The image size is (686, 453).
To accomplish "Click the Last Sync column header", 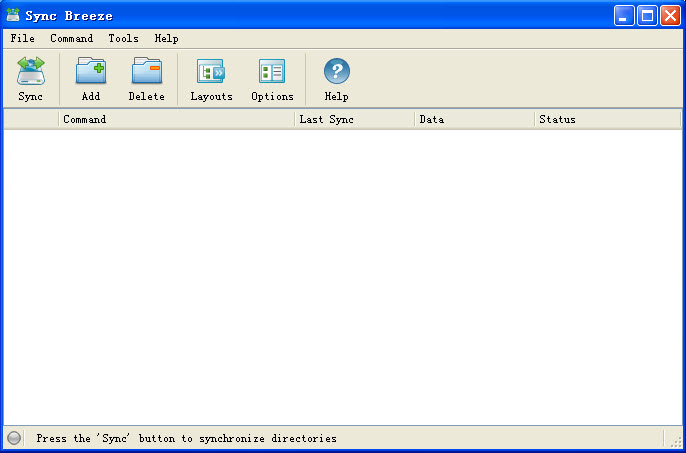I will point(354,119).
